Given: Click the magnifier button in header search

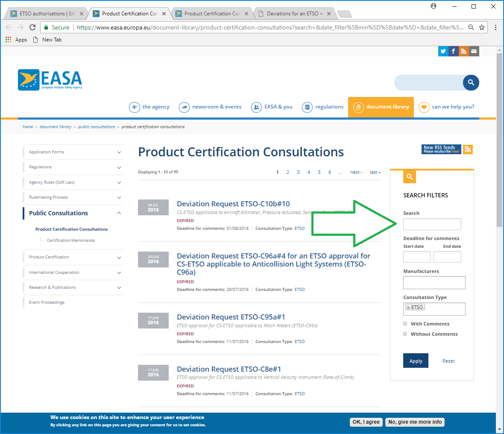Looking at the screenshot, I should (471, 82).
